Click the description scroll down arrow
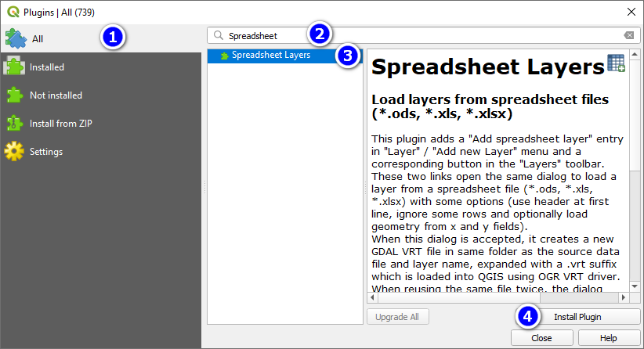This screenshot has height=349, width=644. click(635, 286)
